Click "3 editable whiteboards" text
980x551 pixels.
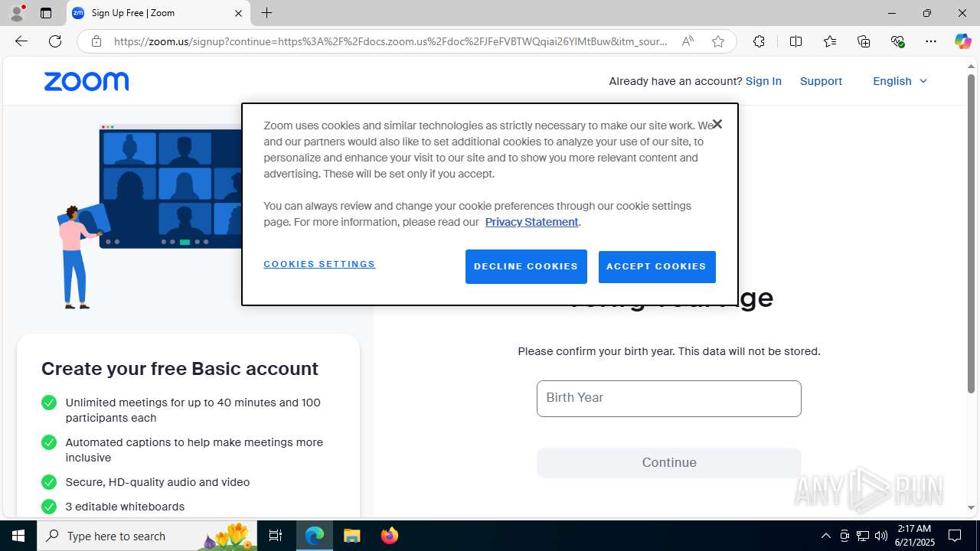click(125, 507)
